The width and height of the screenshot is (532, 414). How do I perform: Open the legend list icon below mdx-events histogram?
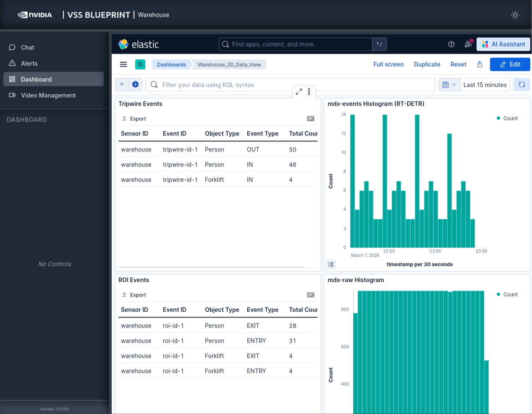pyautogui.click(x=330, y=264)
